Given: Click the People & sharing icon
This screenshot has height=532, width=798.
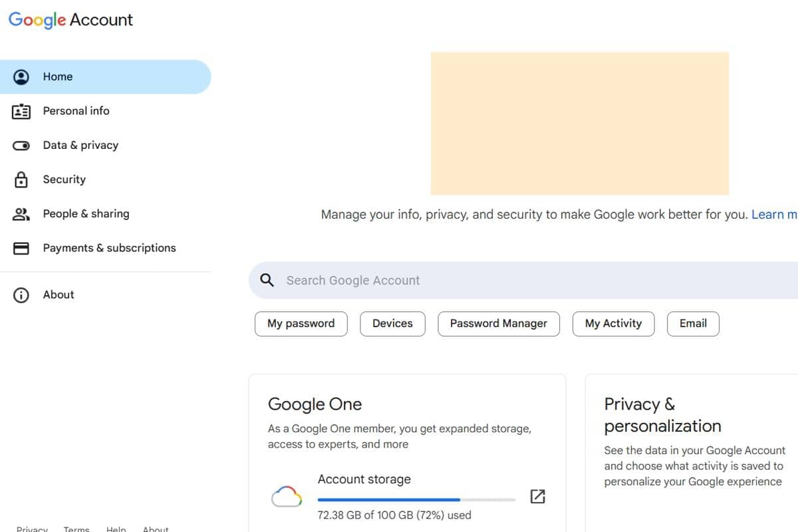Looking at the screenshot, I should click(x=21, y=214).
